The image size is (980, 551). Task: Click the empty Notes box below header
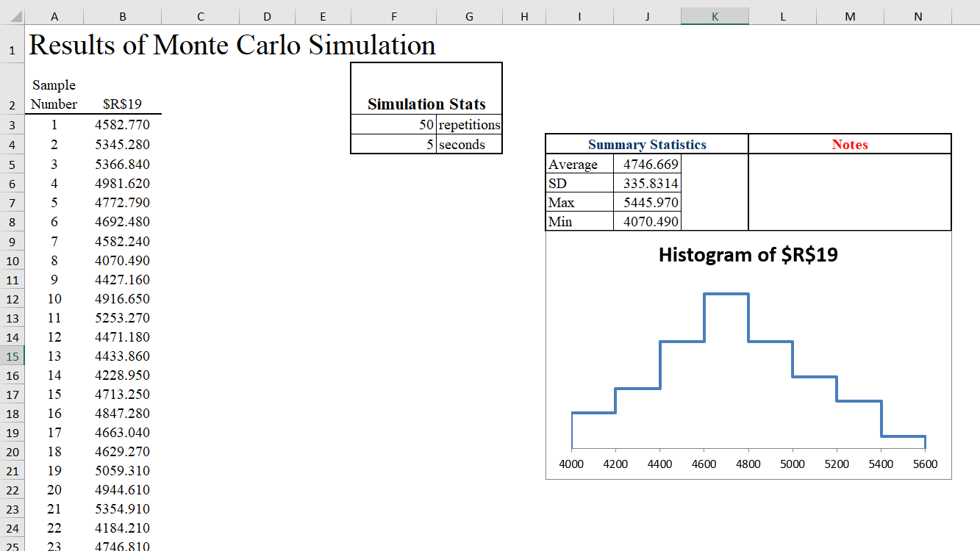[x=850, y=192]
